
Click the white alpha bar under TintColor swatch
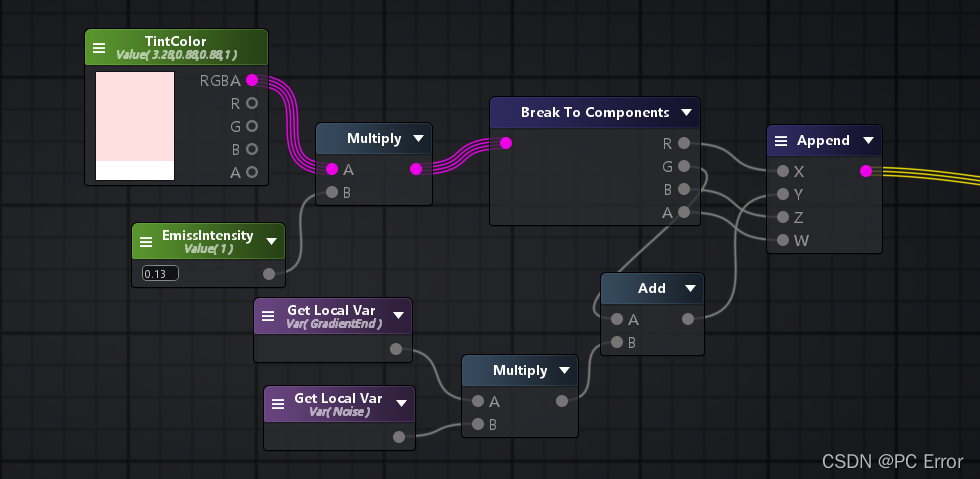point(135,171)
